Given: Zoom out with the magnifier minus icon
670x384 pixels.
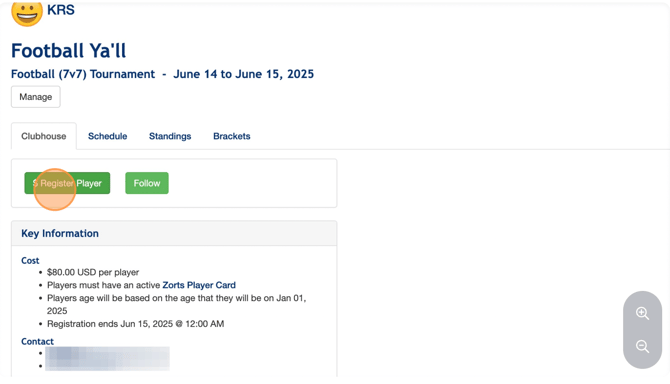Looking at the screenshot, I should pos(642,346).
